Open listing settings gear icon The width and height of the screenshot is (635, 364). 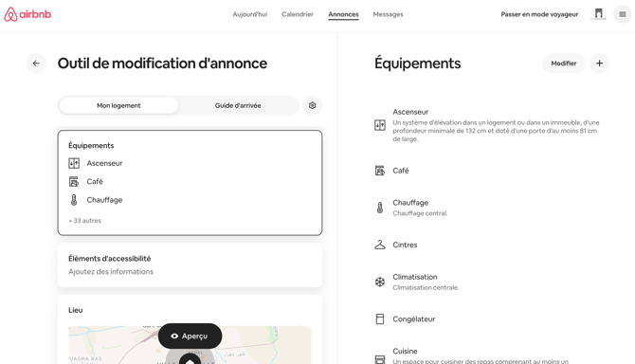coord(312,105)
